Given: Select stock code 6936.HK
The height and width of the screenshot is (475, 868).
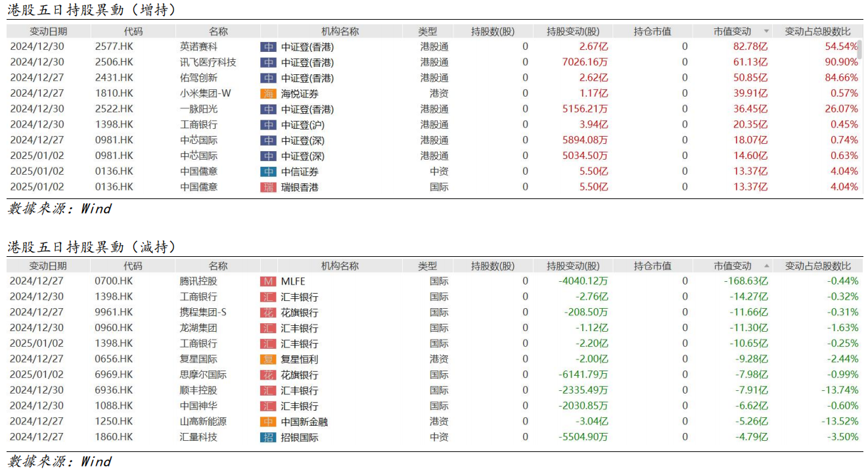Looking at the screenshot, I should [114, 390].
